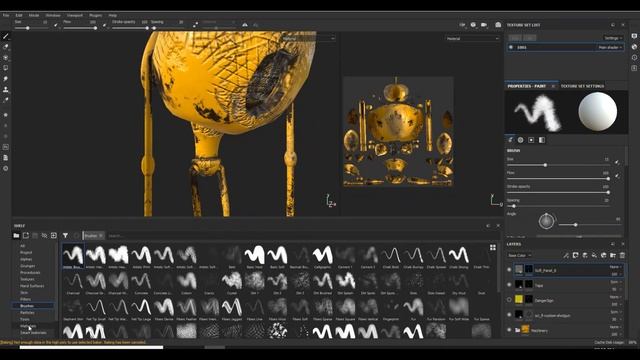640x360 pixels.
Task: Open blend mode dropdown of Soft_Panel layer
Action: click(x=615, y=267)
